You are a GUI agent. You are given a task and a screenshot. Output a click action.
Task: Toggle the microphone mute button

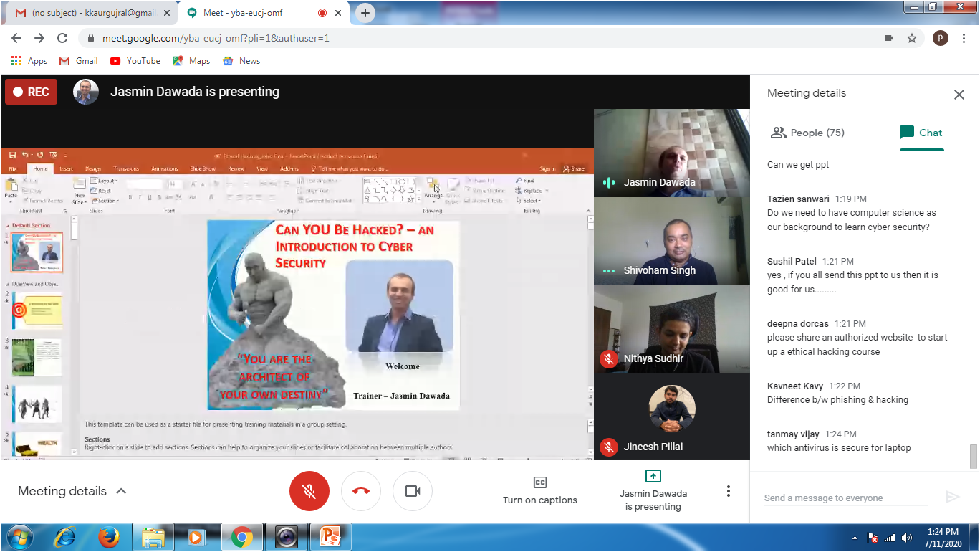point(309,491)
